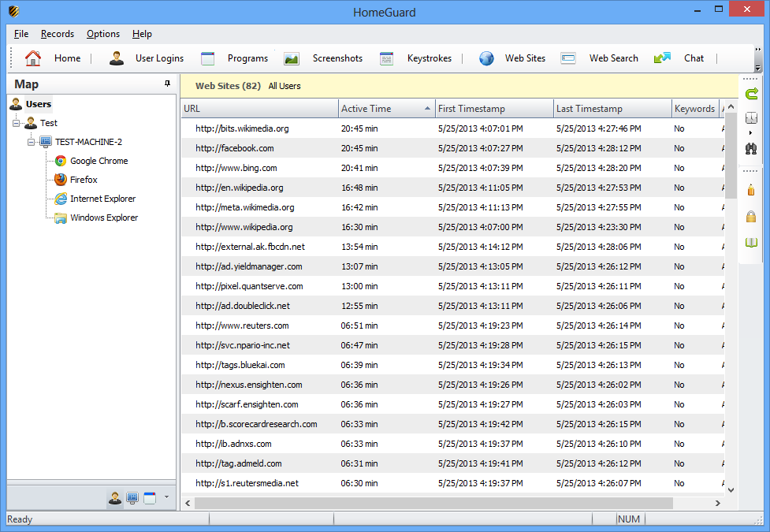Viewport: 770px width, 532px height.
Task: Sort by the Active Time column header
Action: (386, 109)
